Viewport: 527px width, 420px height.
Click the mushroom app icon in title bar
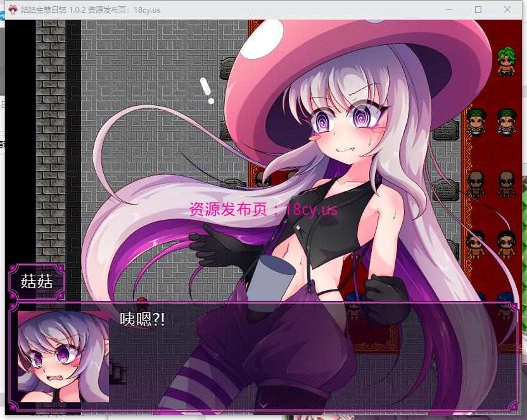point(13,10)
